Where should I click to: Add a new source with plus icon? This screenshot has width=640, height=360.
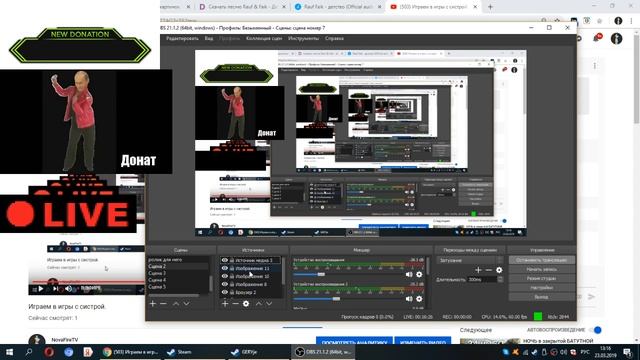coord(225,304)
